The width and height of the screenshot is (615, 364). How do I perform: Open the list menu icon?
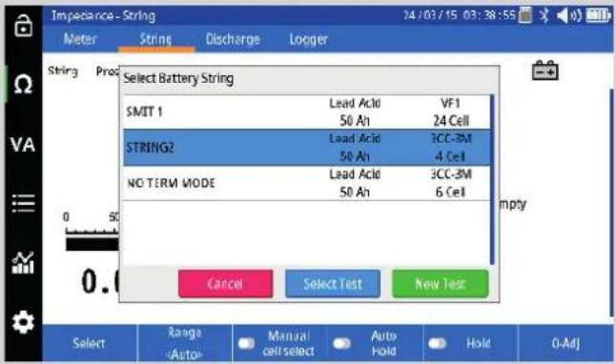(x=23, y=203)
